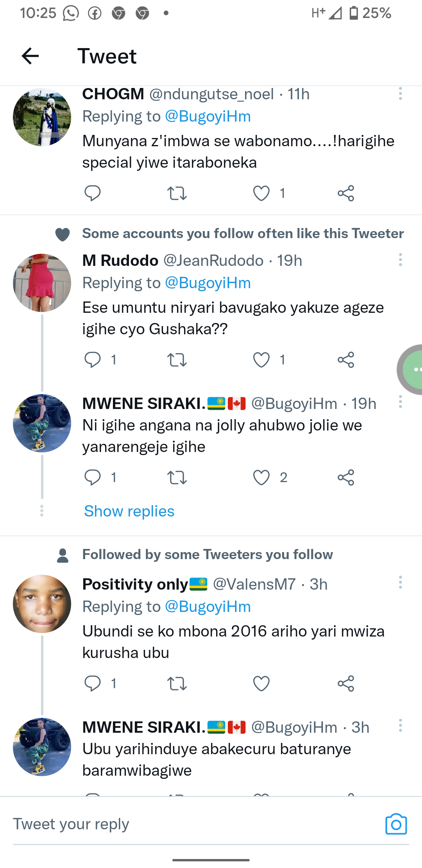Reply to CHOGM's tweet

point(93,193)
